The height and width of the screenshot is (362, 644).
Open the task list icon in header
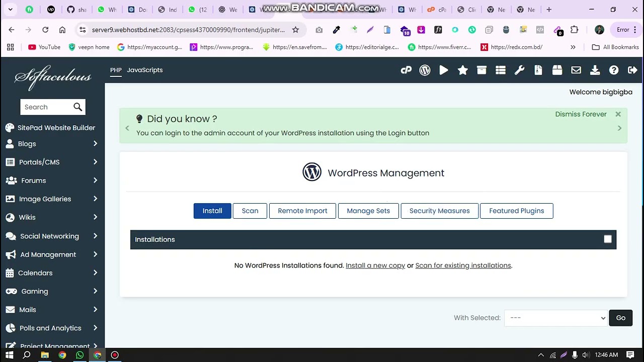click(x=501, y=70)
